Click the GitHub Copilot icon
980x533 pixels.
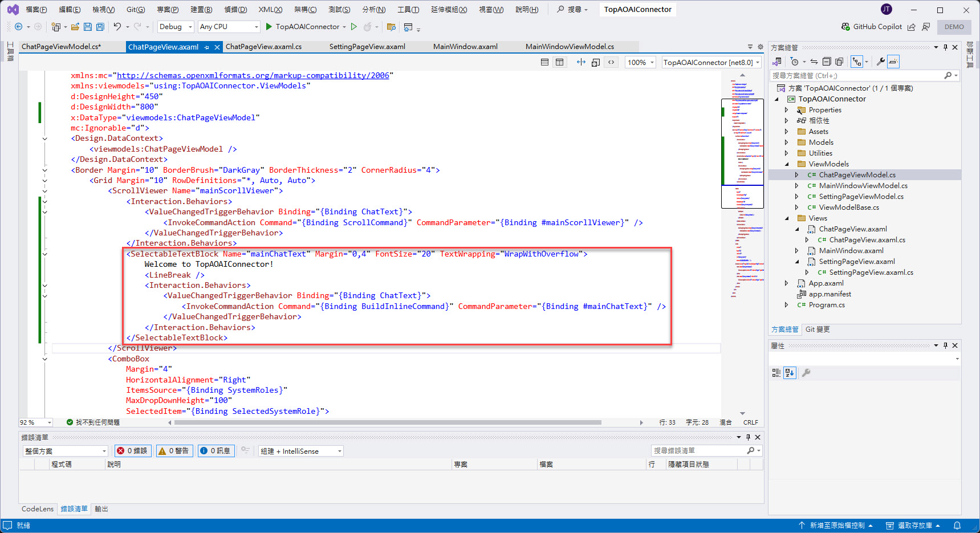tap(845, 27)
